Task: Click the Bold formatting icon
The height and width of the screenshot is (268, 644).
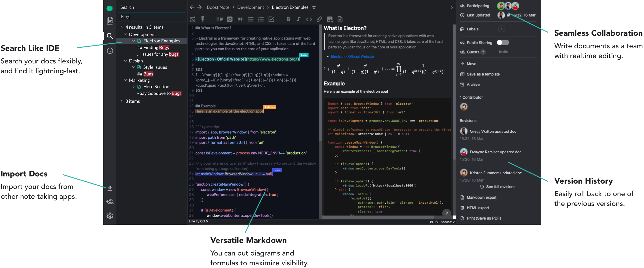Action: [288, 19]
